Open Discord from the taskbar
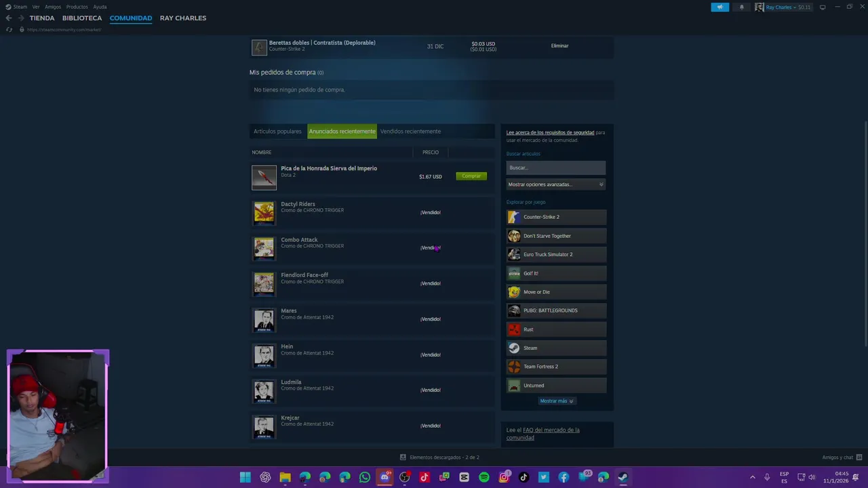The image size is (868, 488). point(384,477)
